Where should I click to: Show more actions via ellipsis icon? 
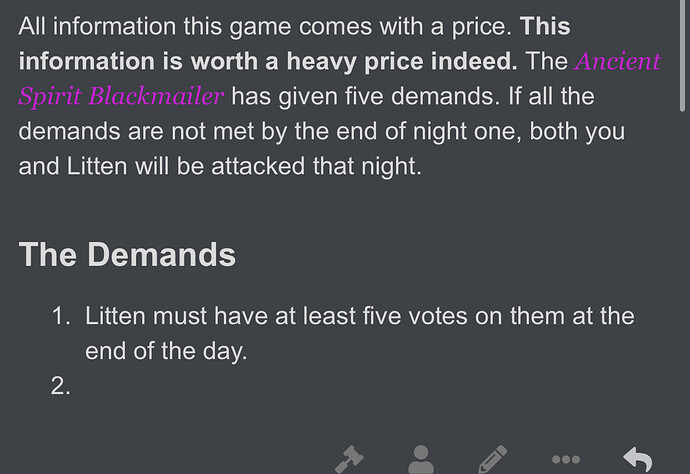pos(565,459)
